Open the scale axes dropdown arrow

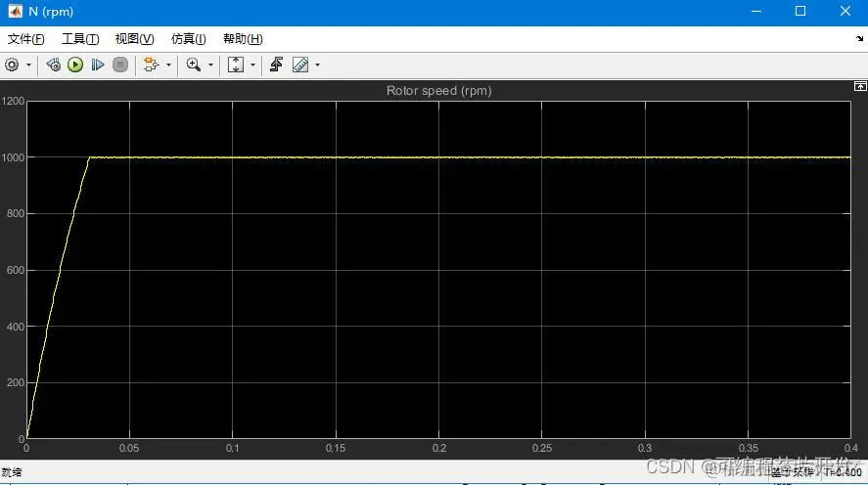point(252,66)
